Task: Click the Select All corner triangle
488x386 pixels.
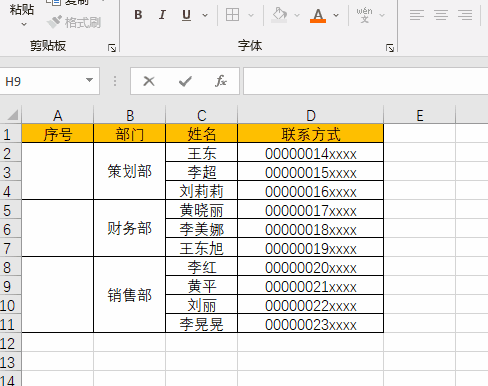Action: pyautogui.click(x=12, y=115)
